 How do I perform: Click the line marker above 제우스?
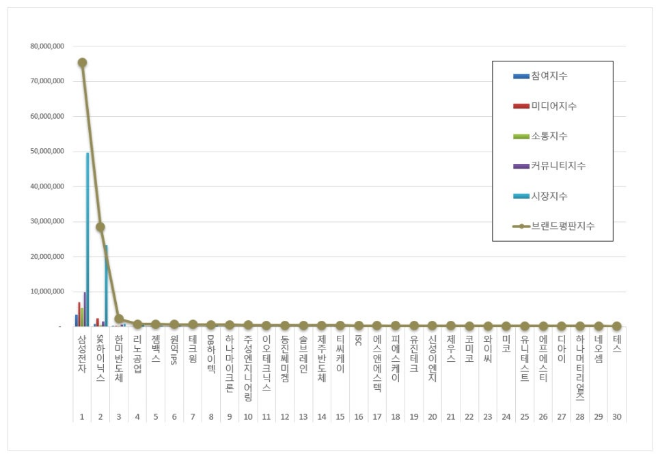pyautogui.click(x=451, y=326)
